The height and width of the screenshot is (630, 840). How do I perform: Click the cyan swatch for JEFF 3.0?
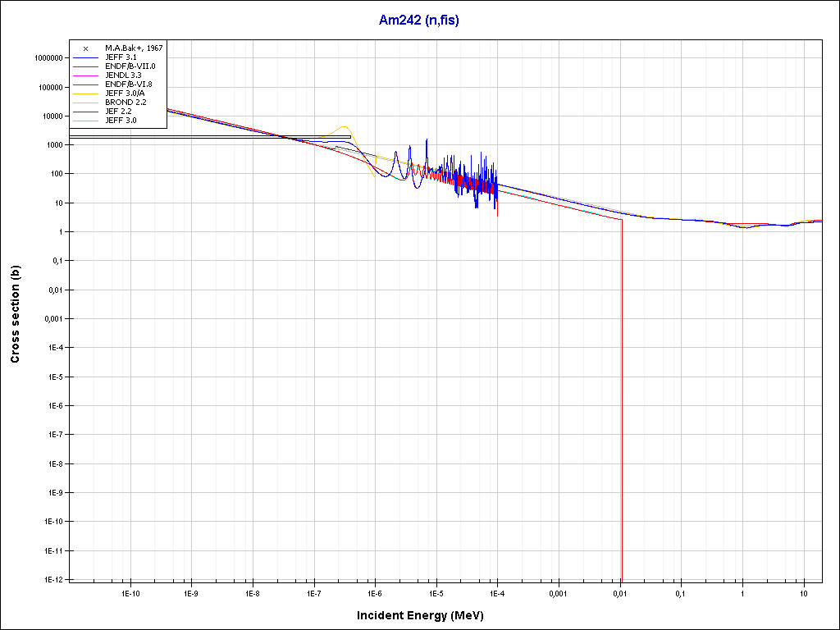pyautogui.click(x=85, y=121)
